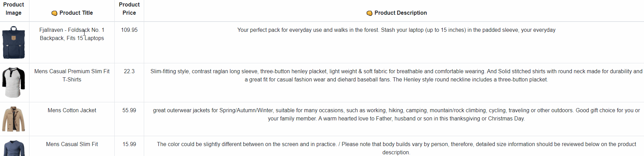Select the 15.99 price cell
Viewport: 644px width, 156px height.
coord(129,144)
